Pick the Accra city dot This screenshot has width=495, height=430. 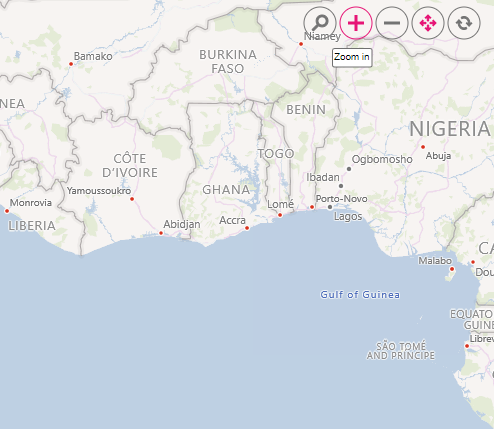coord(247,228)
